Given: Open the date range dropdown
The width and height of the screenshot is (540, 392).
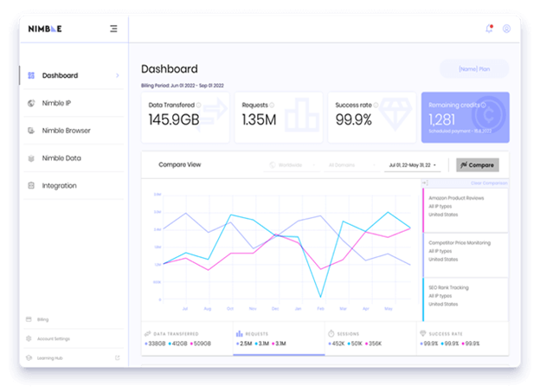Looking at the screenshot, I should 413,164.
